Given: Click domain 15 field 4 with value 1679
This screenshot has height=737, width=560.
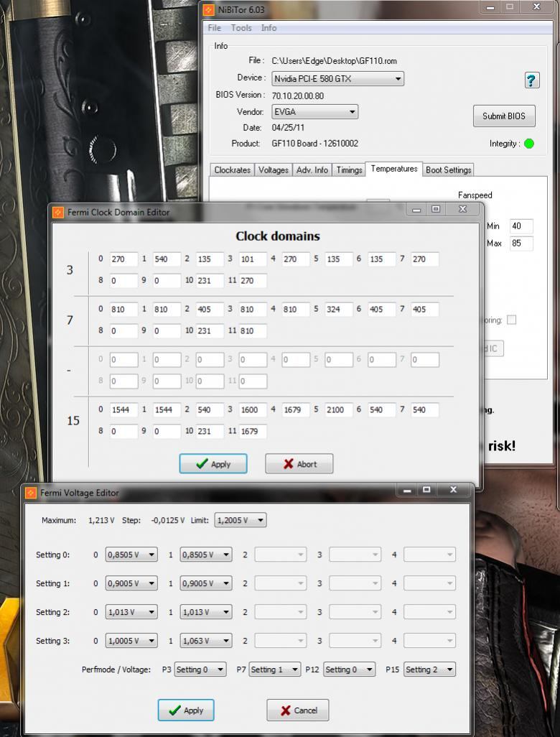Looking at the screenshot, I should click(296, 410).
